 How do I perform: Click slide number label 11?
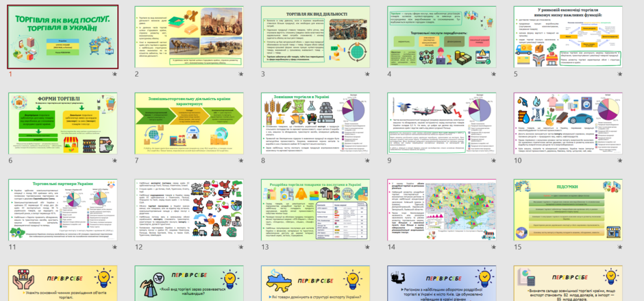click(x=12, y=247)
